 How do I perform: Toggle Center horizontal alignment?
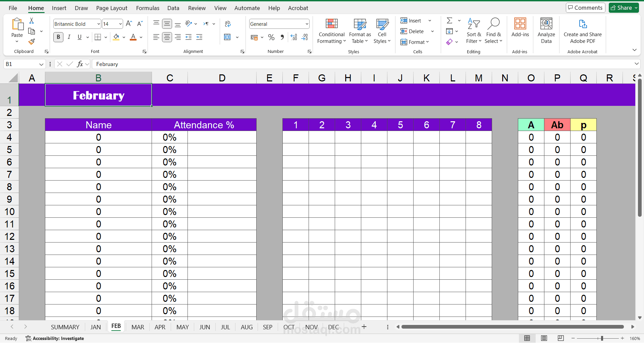pyautogui.click(x=167, y=37)
